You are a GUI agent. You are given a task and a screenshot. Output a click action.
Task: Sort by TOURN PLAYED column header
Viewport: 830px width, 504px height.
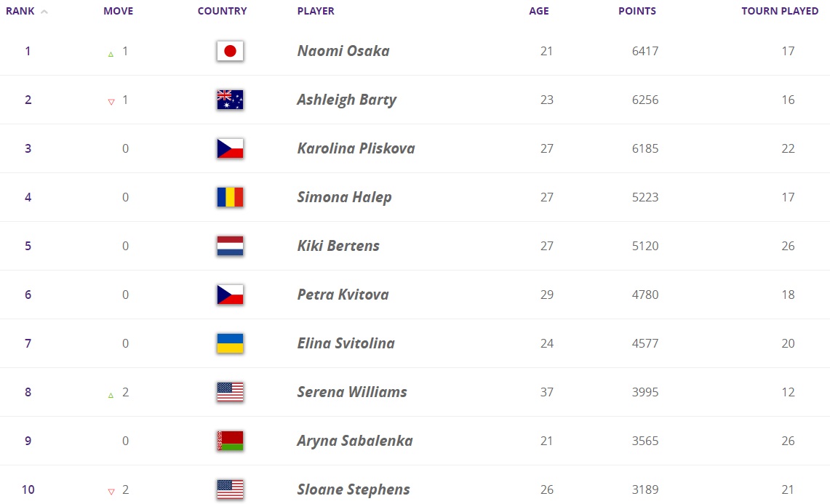tap(779, 11)
